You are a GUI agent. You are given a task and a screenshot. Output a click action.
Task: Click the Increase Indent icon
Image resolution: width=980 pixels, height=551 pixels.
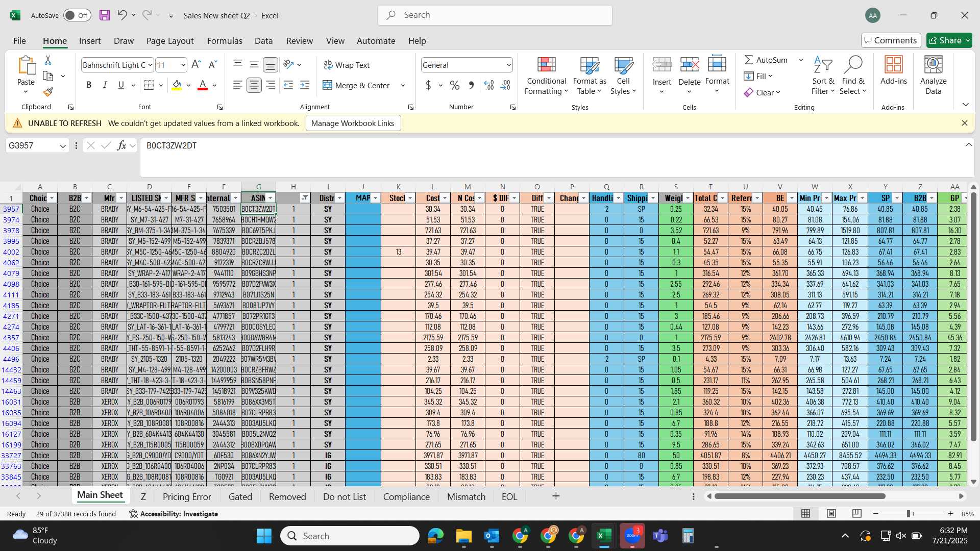tap(305, 85)
